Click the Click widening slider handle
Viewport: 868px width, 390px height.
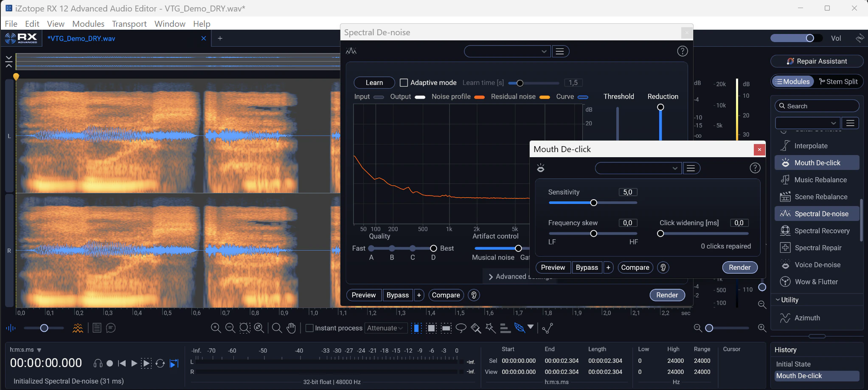click(660, 234)
